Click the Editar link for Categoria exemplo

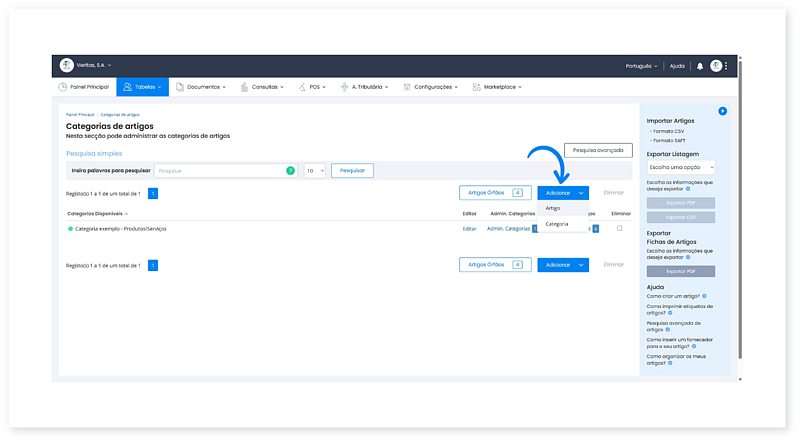pyautogui.click(x=469, y=229)
